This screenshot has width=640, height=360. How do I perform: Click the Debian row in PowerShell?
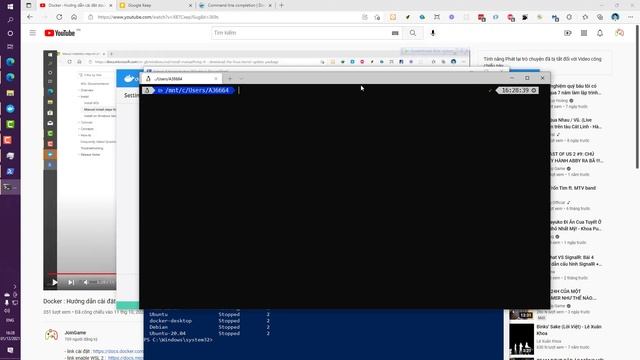(209, 327)
